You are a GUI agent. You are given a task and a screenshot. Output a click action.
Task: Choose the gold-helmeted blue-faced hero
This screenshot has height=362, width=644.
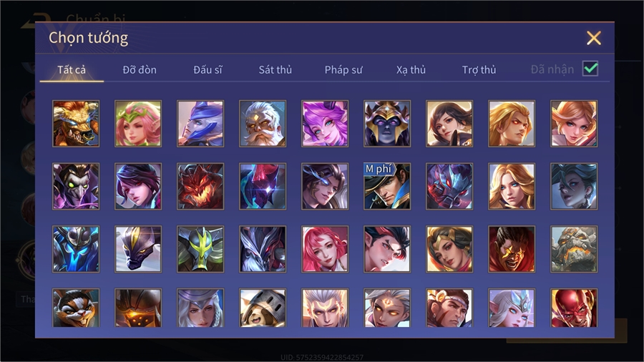click(387, 124)
